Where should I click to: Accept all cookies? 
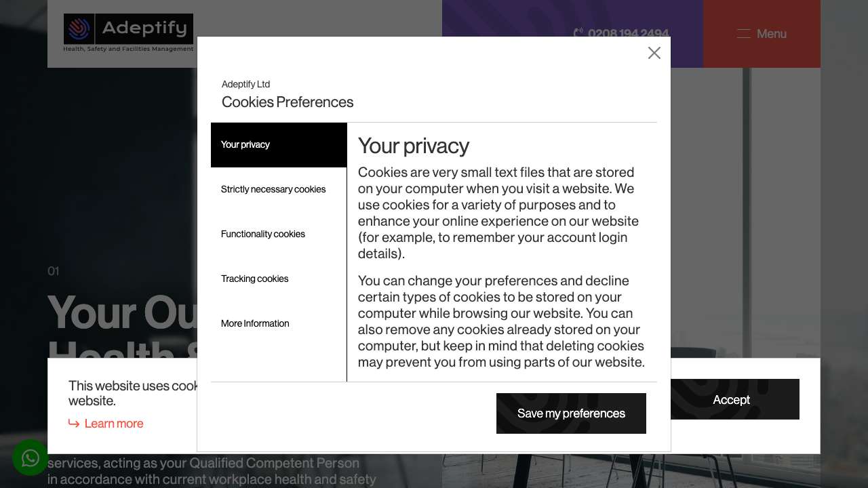731,399
